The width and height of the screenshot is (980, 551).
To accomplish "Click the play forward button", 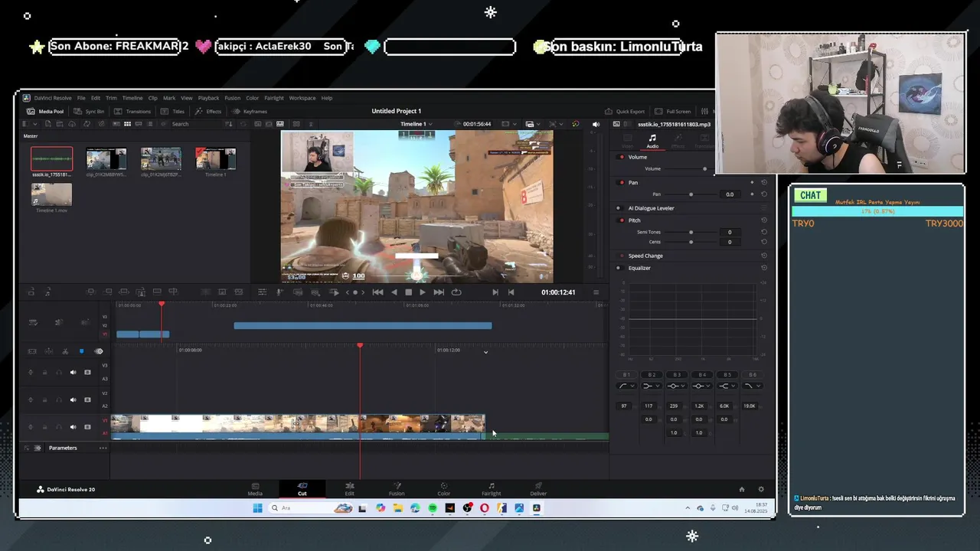I will pos(423,292).
